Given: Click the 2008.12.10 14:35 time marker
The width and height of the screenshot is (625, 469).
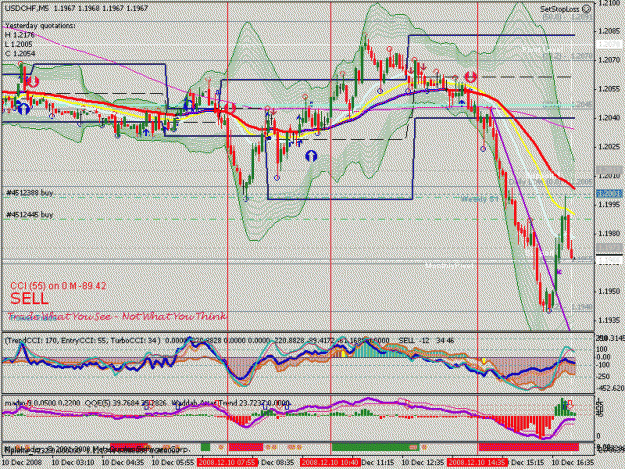Looking at the screenshot, I should tap(478, 463).
